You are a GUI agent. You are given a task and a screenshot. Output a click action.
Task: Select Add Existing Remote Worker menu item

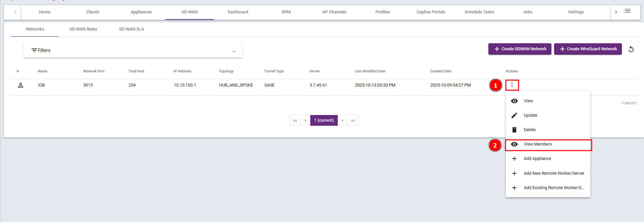tap(554, 188)
